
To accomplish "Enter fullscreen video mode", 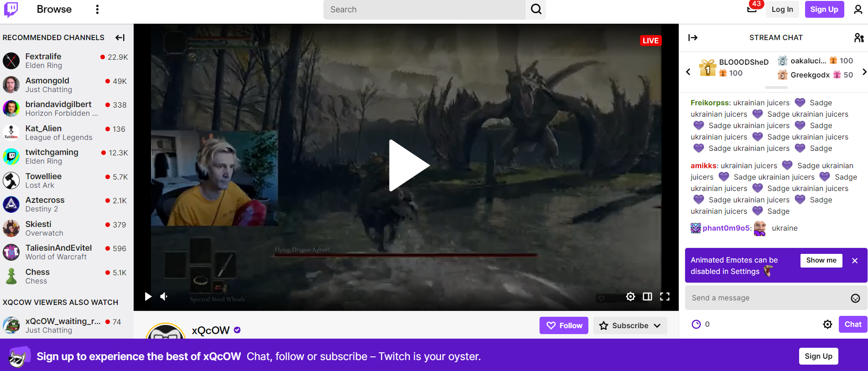I will (665, 297).
